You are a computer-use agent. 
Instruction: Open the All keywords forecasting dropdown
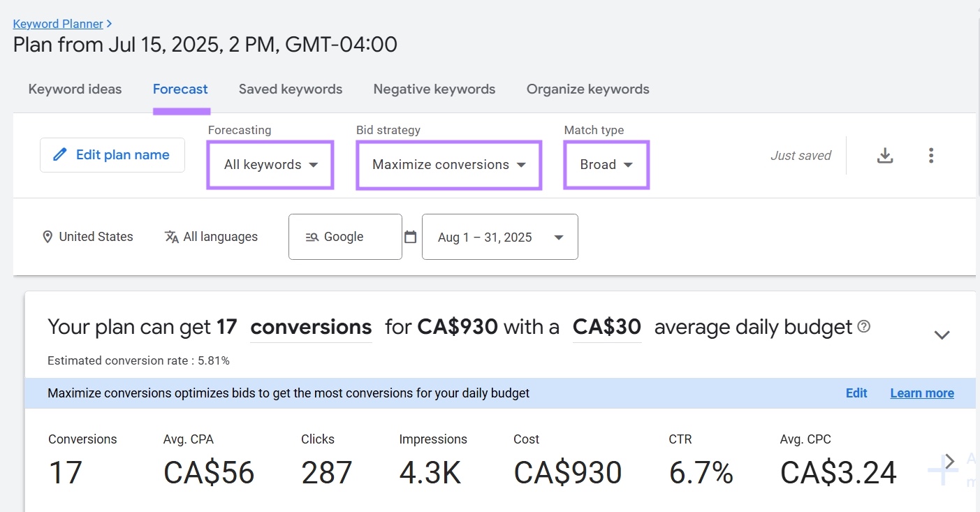(x=270, y=165)
